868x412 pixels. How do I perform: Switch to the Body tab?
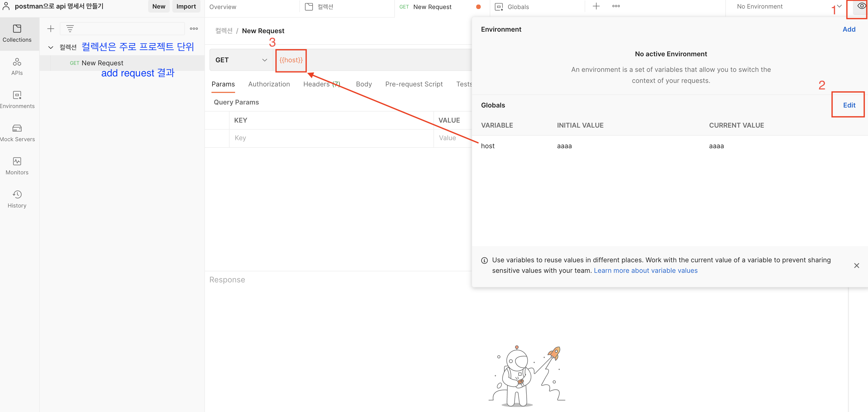(364, 84)
